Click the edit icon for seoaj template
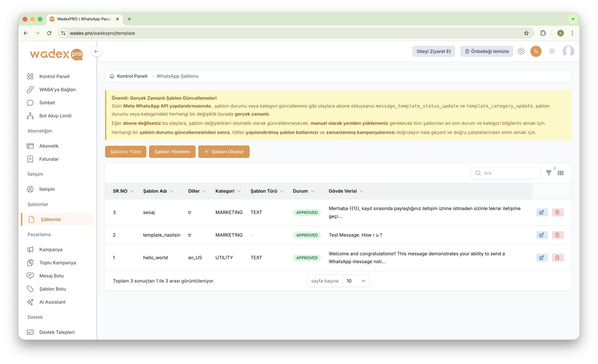The width and height of the screenshot is (598, 364). coord(542,212)
